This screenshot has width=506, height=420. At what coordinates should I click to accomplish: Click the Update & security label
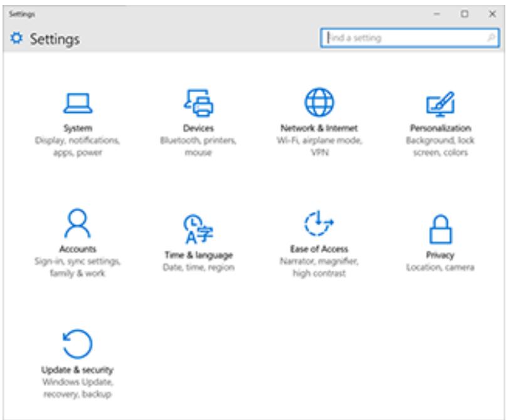point(78,370)
